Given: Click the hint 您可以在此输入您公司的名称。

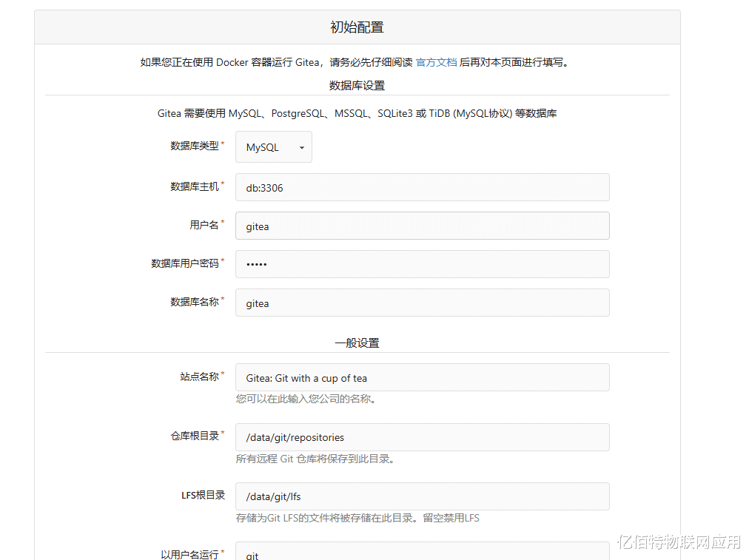Looking at the screenshot, I should click(307, 399).
